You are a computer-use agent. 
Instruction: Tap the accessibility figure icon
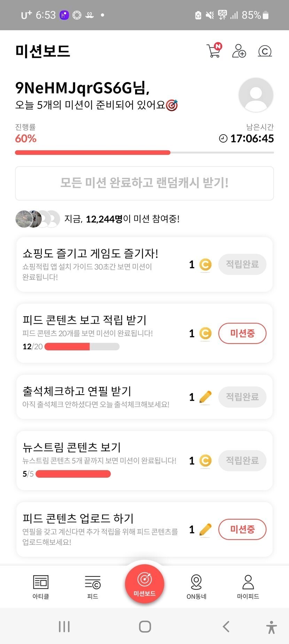tap(271, 627)
